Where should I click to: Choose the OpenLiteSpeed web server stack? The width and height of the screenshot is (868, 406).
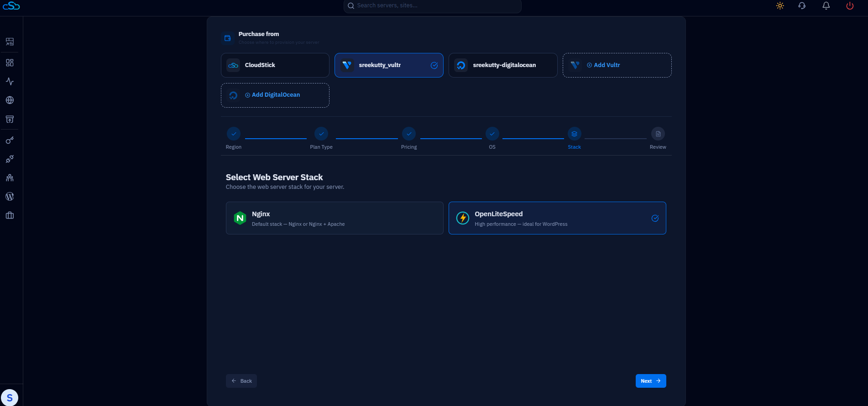pyautogui.click(x=557, y=218)
